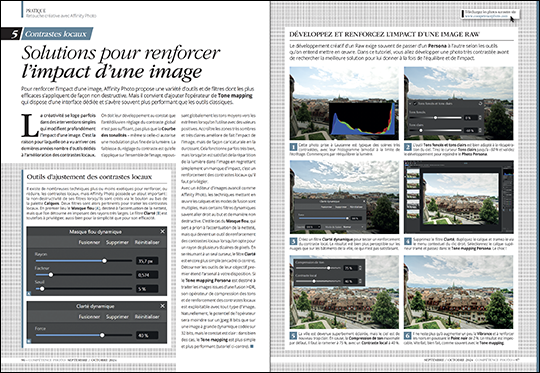Click the section 5 number marker
The width and height of the screenshot is (540, 373).
pyautogui.click(x=14, y=34)
